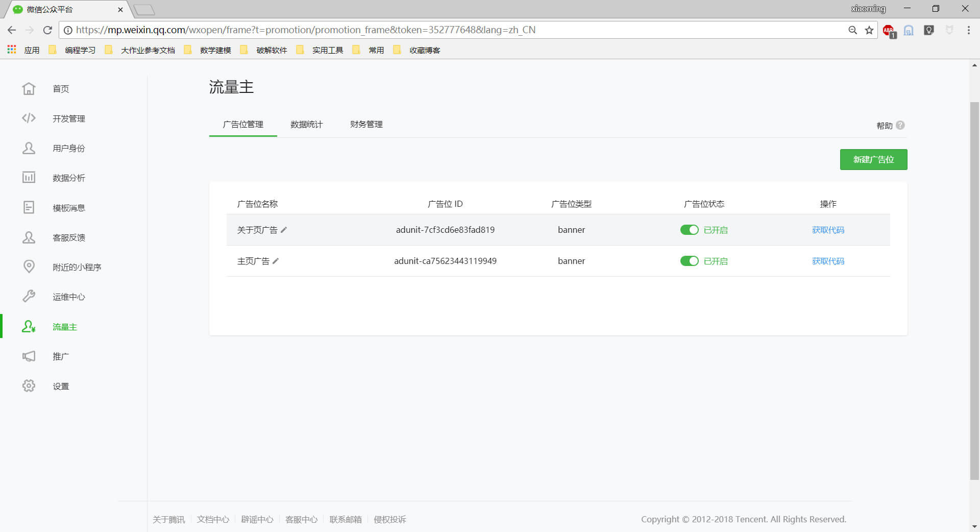Open 数学建模 bookmark folder

point(207,50)
